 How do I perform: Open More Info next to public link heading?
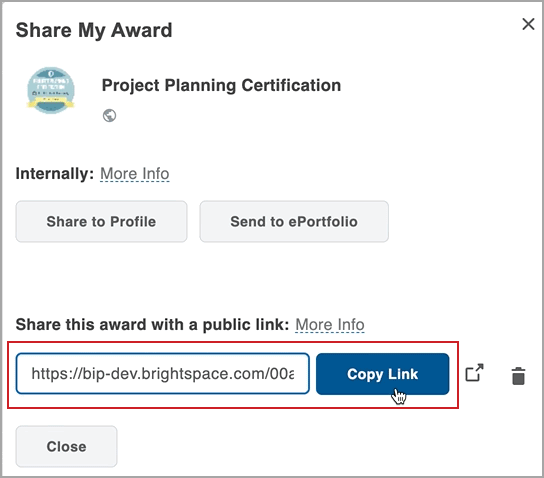click(x=330, y=325)
